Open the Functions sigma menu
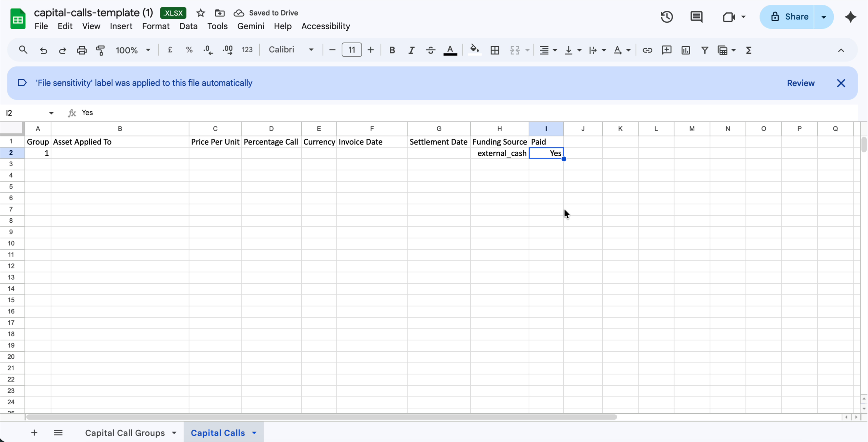 (749, 50)
